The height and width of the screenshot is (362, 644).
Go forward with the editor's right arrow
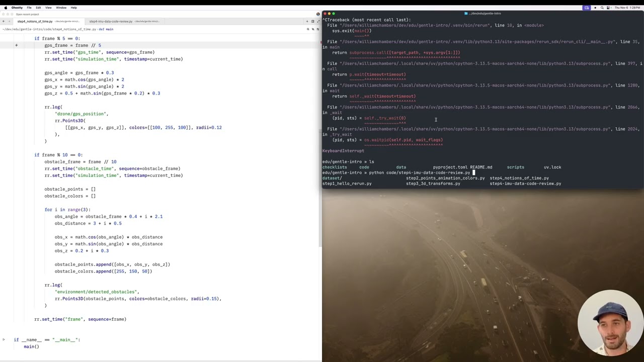[x=9, y=21]
